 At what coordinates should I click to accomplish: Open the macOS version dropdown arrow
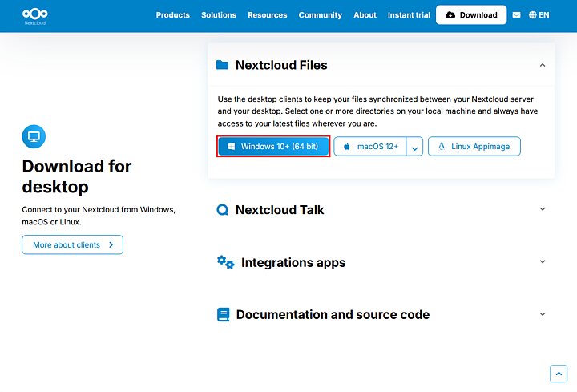point(414,147)
